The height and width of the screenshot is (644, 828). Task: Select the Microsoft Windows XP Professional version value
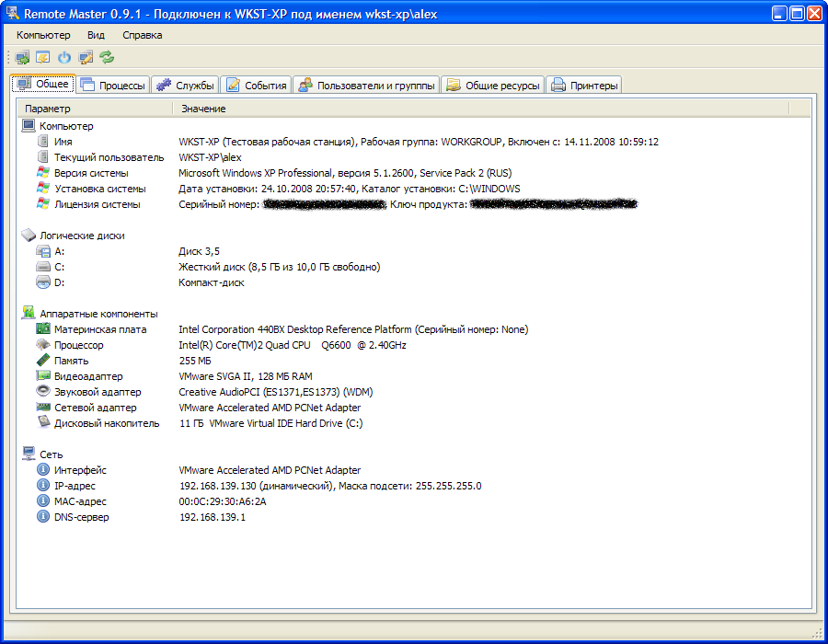345,173
